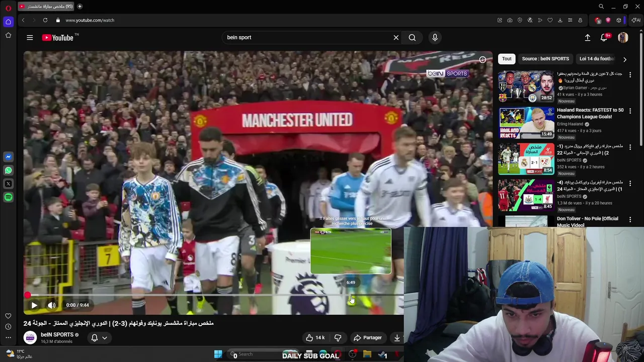Click the snapshot camera icon in toolbar
This screenshot has width=644, height=362.
[510, 20]
